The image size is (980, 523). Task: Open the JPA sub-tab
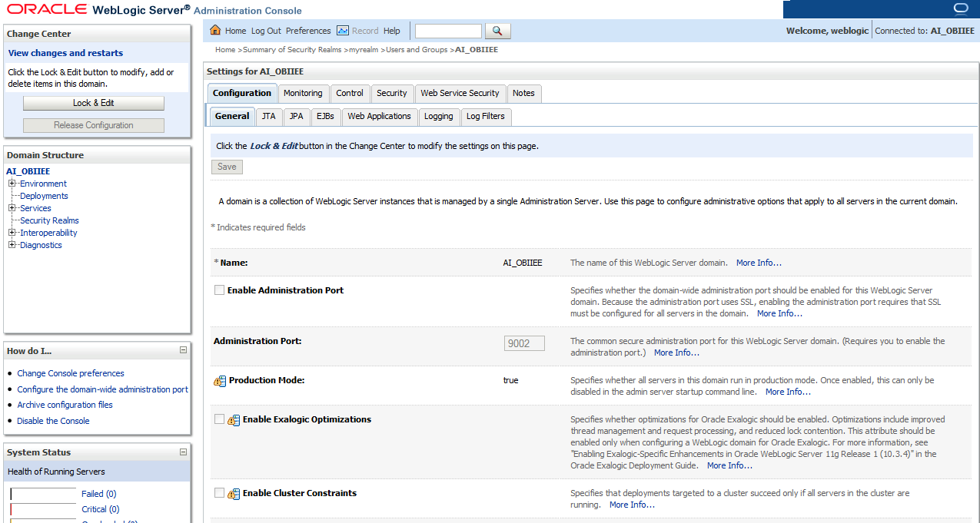[x=296, y=116]
